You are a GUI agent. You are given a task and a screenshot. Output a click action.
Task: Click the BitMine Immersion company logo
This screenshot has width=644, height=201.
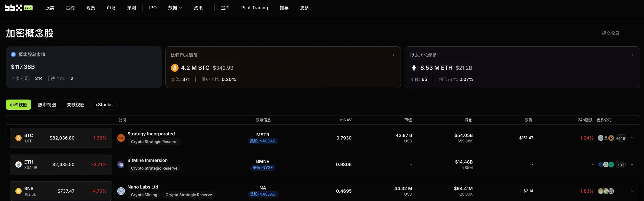point(121,165)
